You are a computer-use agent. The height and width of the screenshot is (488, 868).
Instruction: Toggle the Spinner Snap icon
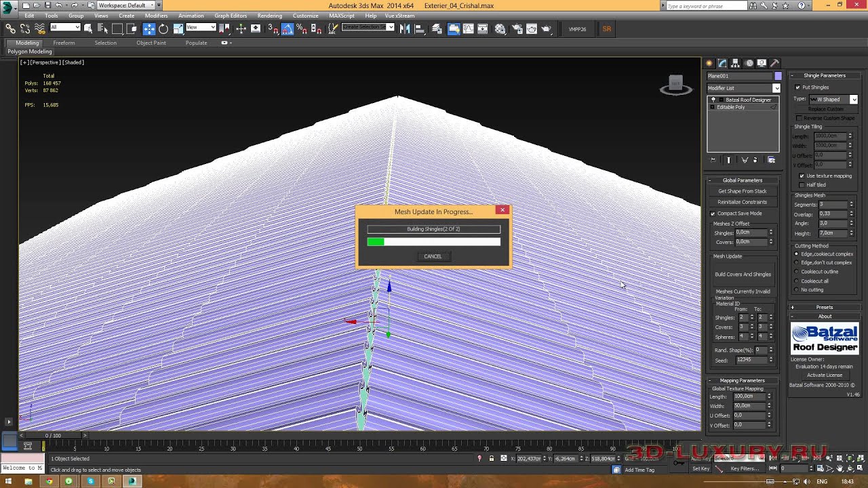[316, 29]
